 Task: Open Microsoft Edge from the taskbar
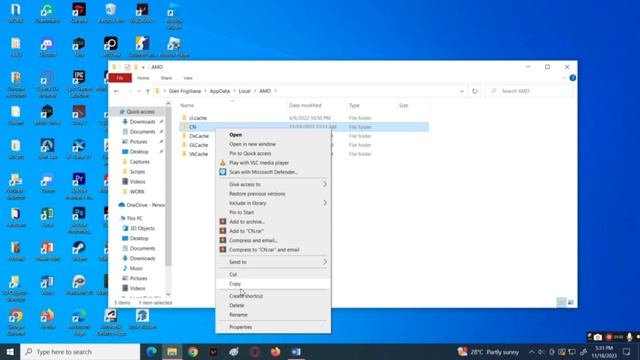point(151,351)
